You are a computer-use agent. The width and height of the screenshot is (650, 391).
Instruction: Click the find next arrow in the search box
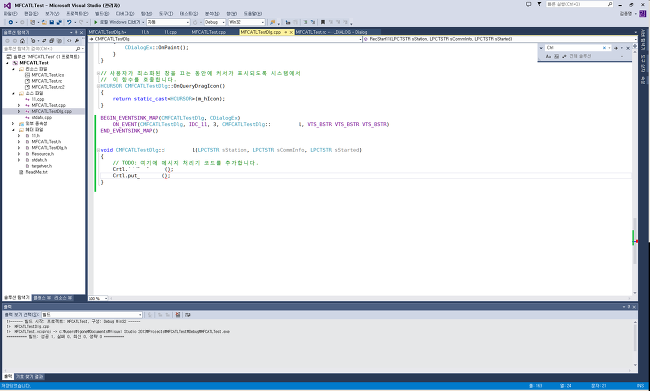(616, 48)
